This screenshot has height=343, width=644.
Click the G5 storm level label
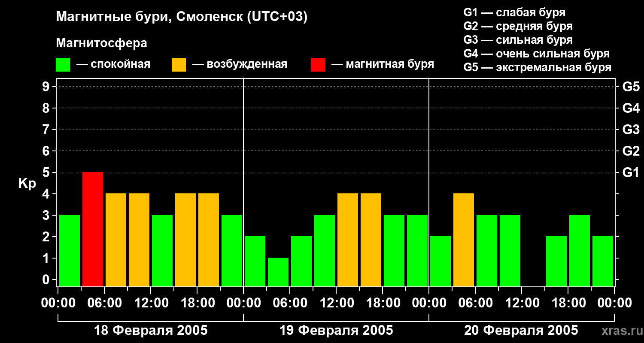pyautogui.click(x=631, y=87)
